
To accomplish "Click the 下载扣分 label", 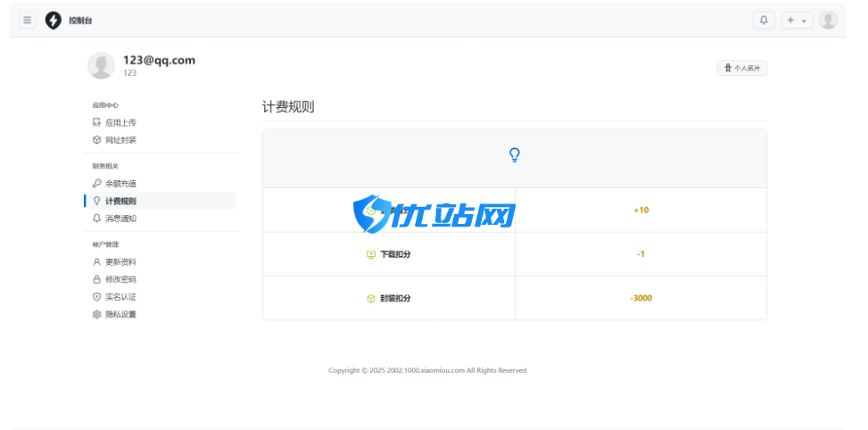I will (395, 254).
